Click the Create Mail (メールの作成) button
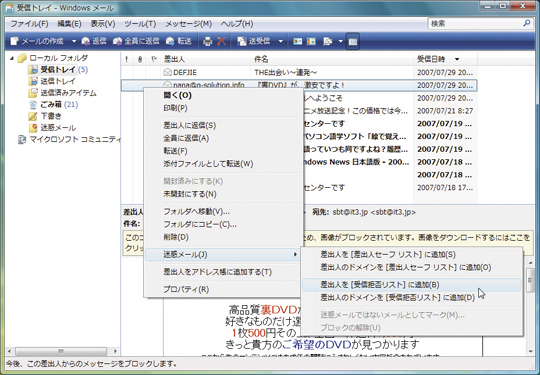 (x=37, y=41)
